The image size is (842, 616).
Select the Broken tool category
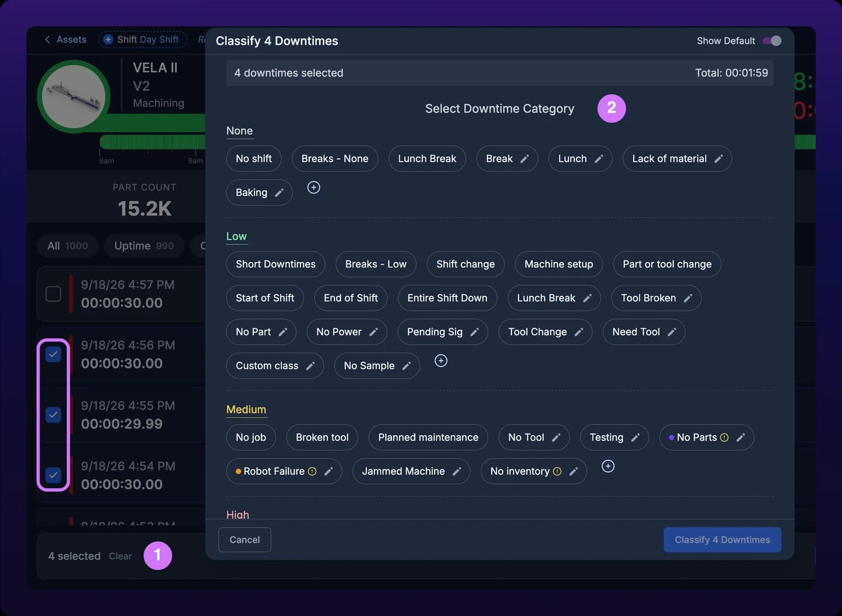[x=322, y=437]
